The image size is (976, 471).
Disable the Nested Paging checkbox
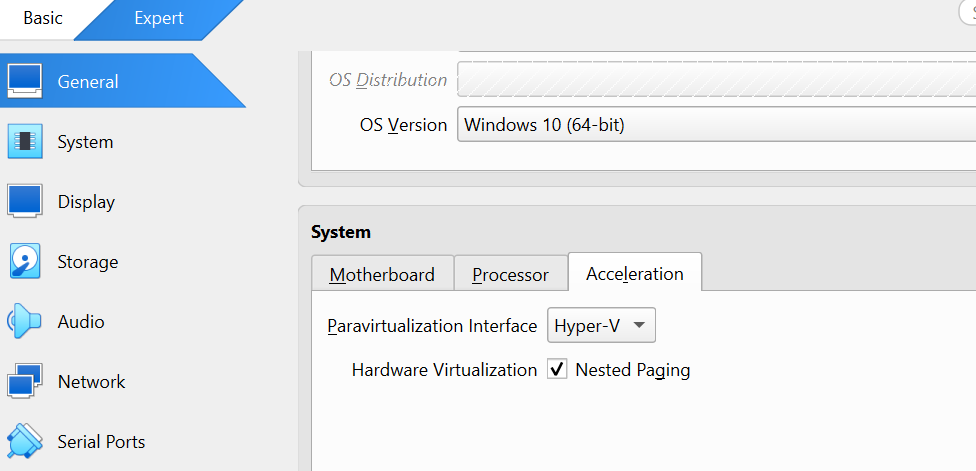pos(557,370)
